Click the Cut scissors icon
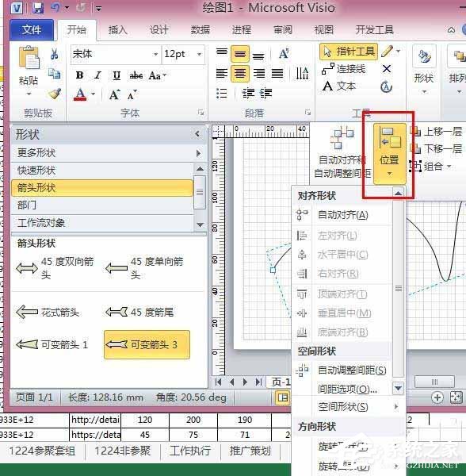This screenshot has width=466, height=476. click(54, 54)
